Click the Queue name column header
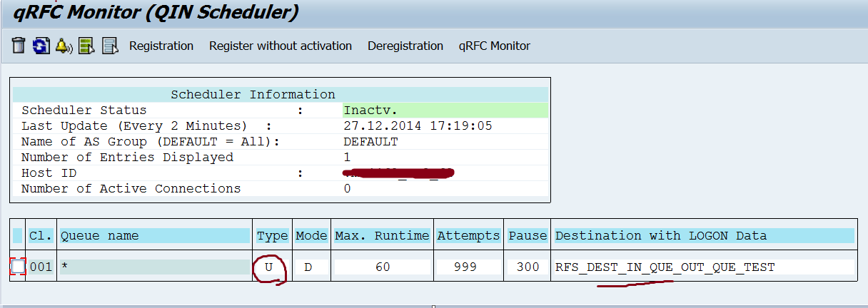 click(155, 235)
